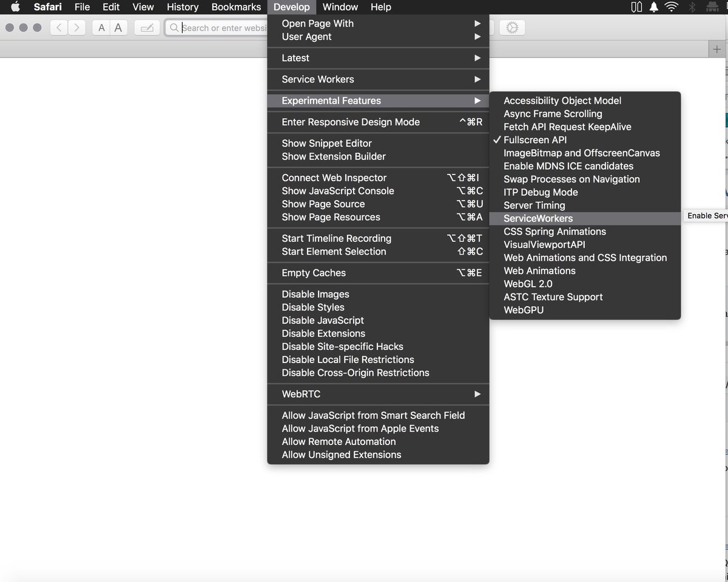Focus the Safari address search field
The height and width of the screenshot is (582, 728).
point(217,28)
